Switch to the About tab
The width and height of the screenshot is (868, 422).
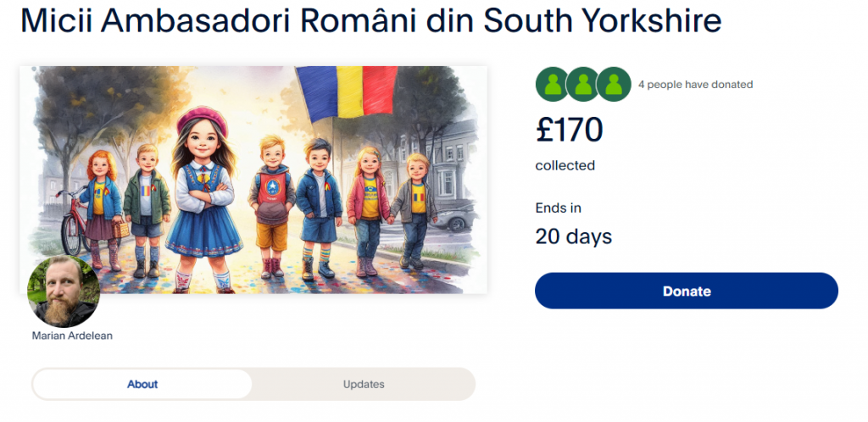click(142, 384)
